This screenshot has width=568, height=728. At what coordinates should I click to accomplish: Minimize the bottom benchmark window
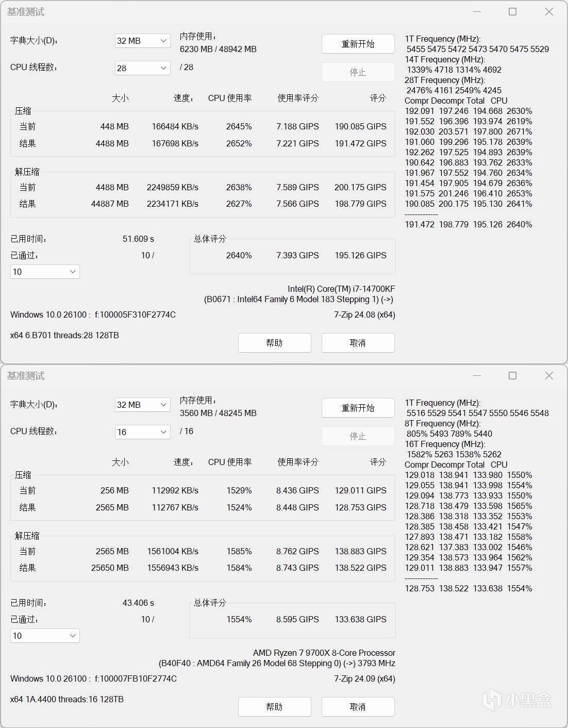tap(477, 375)
